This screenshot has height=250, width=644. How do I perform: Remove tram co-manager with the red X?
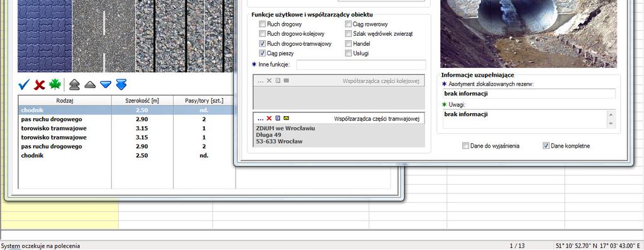click(x=269, y=118)
